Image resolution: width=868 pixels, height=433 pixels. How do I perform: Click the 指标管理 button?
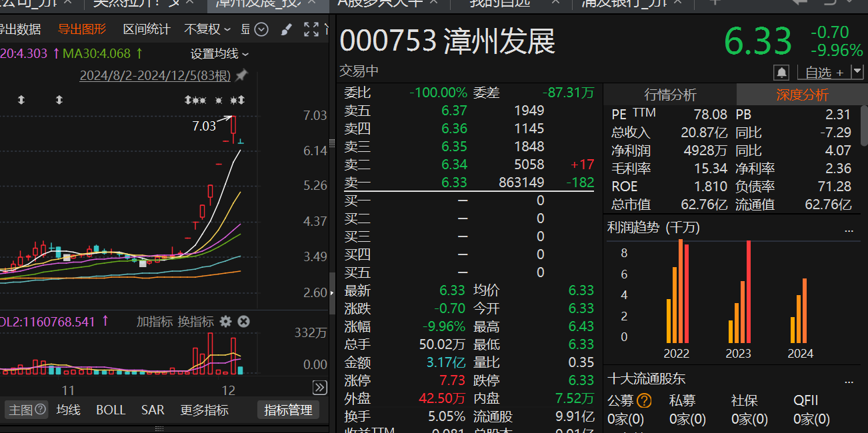(x=288, y=410)
